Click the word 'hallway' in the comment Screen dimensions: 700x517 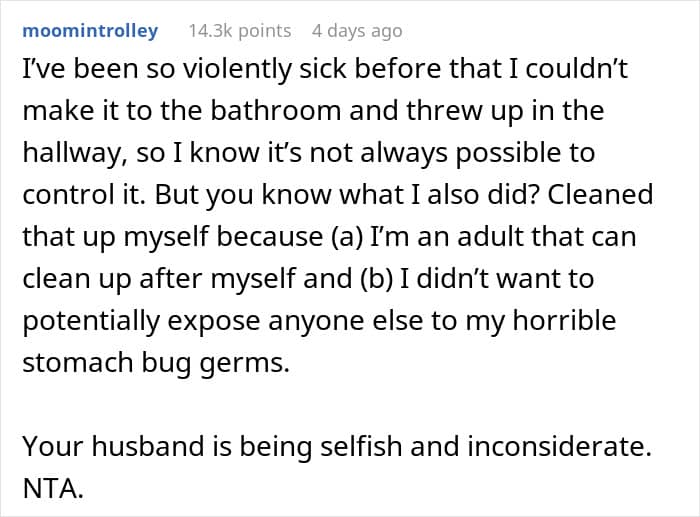(x=72, y=153)
